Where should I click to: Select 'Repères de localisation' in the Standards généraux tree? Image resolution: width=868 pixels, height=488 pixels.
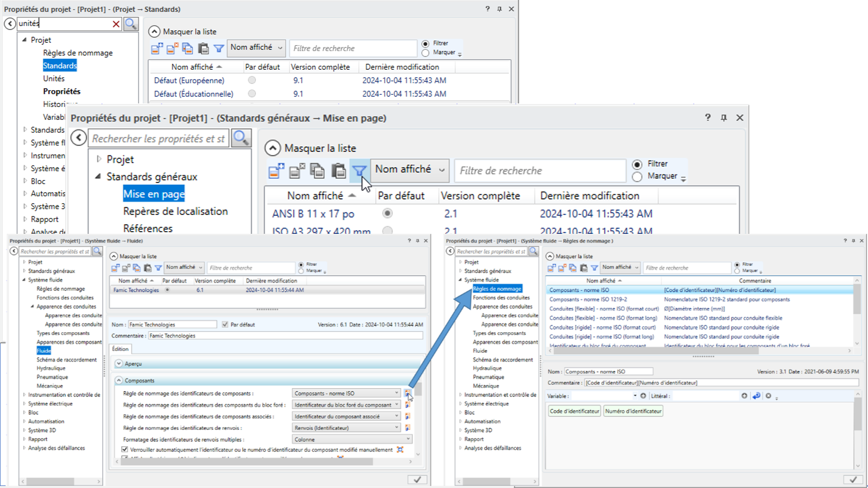coord(175,211)
